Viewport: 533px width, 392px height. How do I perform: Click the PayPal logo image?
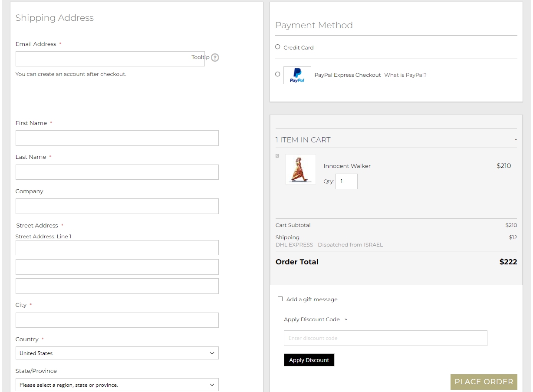point(297,75)
